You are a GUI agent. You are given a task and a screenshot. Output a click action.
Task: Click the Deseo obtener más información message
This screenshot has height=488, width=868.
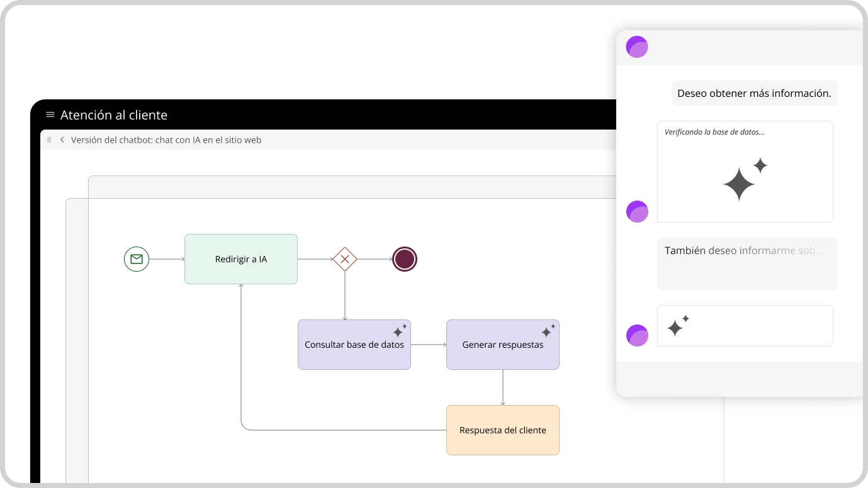(754, 94)
